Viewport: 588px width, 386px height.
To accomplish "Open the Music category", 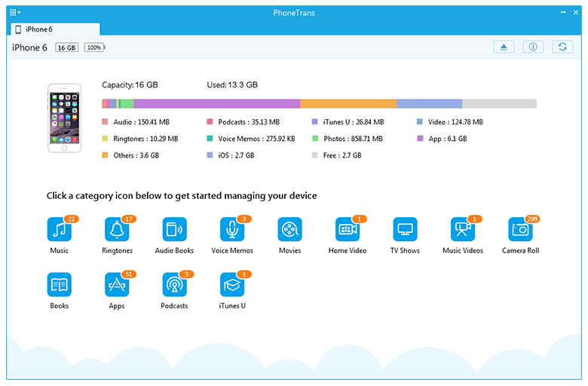I will coord(60,229).
